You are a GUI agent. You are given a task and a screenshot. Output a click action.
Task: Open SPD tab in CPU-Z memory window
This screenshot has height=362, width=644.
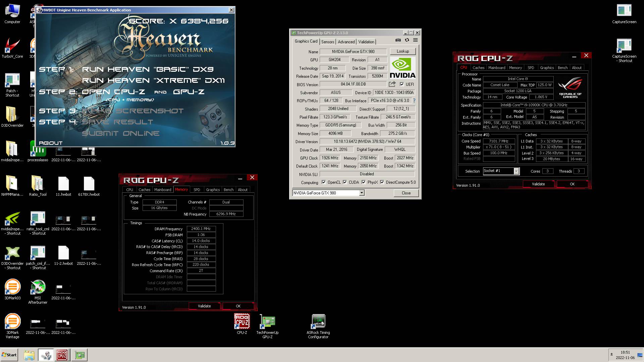[x=197, y=190]
